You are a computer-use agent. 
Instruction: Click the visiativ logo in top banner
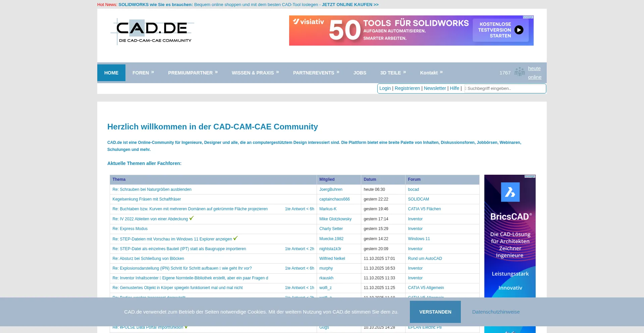(309, 22)
